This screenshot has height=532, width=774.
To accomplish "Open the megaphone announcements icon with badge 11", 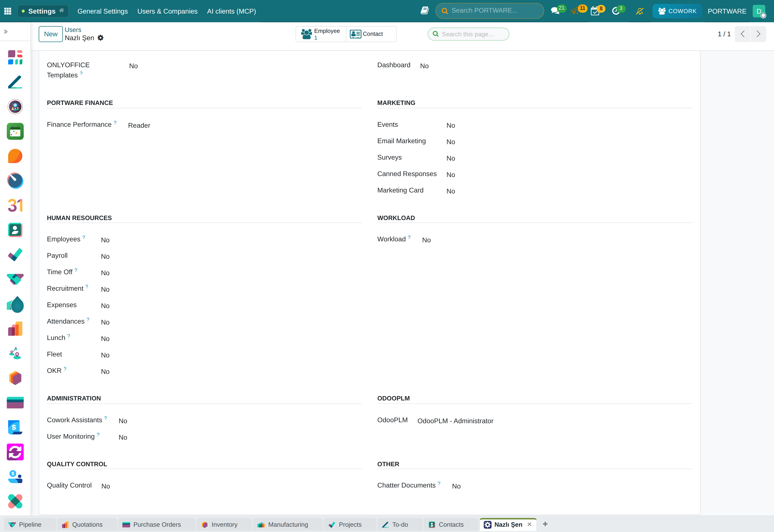I will [575, 11].
